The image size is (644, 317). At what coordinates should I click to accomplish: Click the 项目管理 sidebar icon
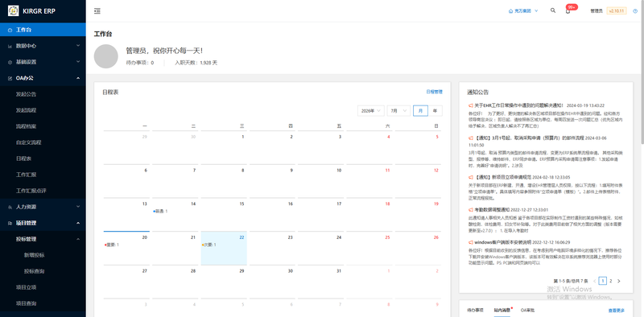[10, 224]
